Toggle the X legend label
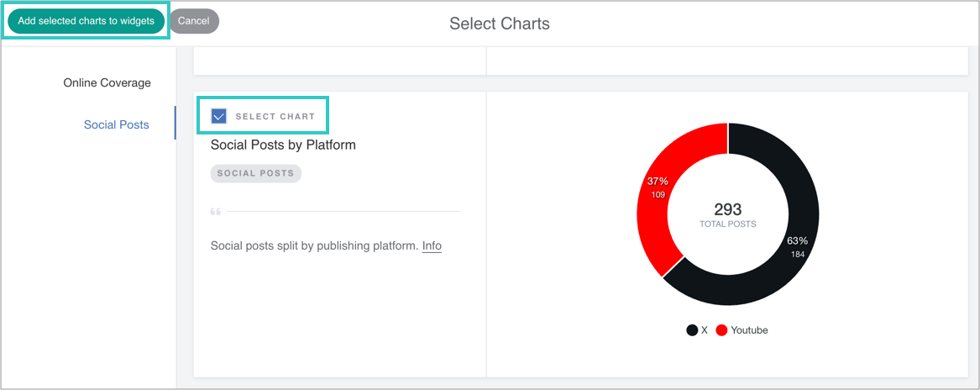This screenshot has width=980, height=390. (704, 330)
